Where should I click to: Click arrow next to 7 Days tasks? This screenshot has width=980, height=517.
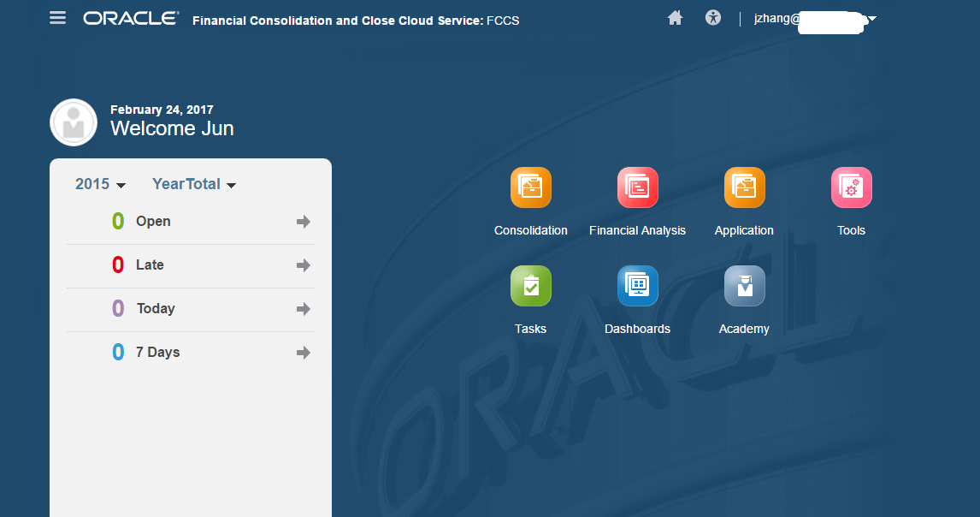click(303, 353)
